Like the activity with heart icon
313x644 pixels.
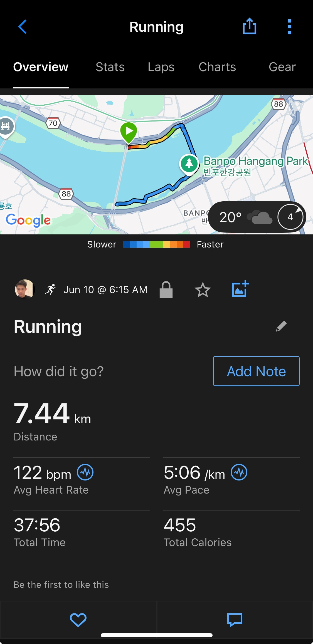coord(78,620)
